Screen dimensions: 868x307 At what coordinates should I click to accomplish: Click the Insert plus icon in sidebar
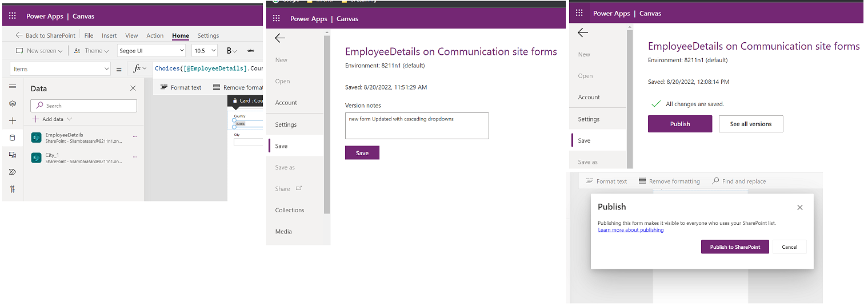coord(13,121)
